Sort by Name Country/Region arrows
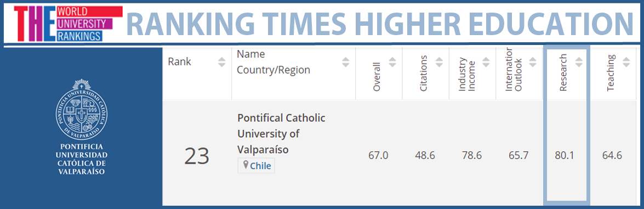The image size is (644, 209). 346,62
